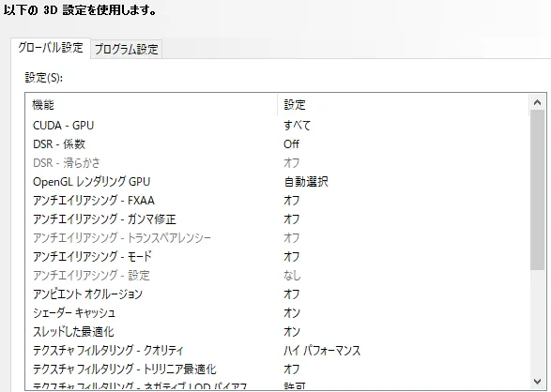Open CUDA - GPU value すべて
Viewport: 551px width, 392px height.
click(x=297, y=126)
